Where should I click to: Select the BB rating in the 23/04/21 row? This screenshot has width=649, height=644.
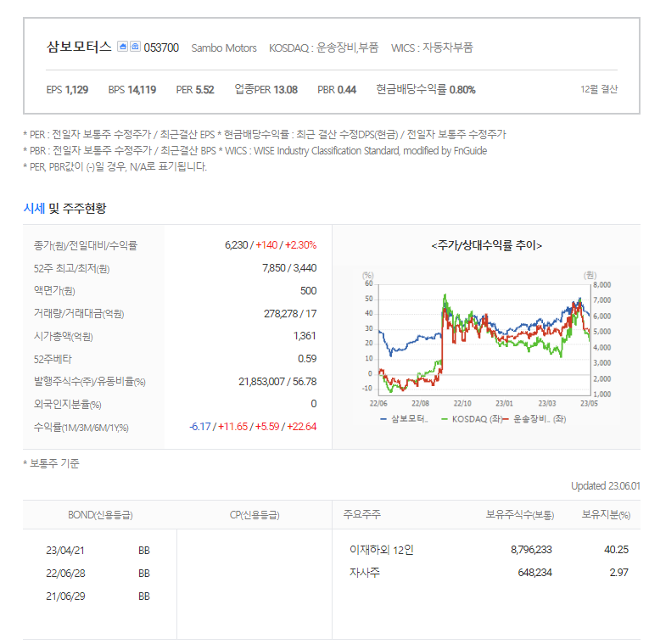pyautogui.click(x=144, y=551)
